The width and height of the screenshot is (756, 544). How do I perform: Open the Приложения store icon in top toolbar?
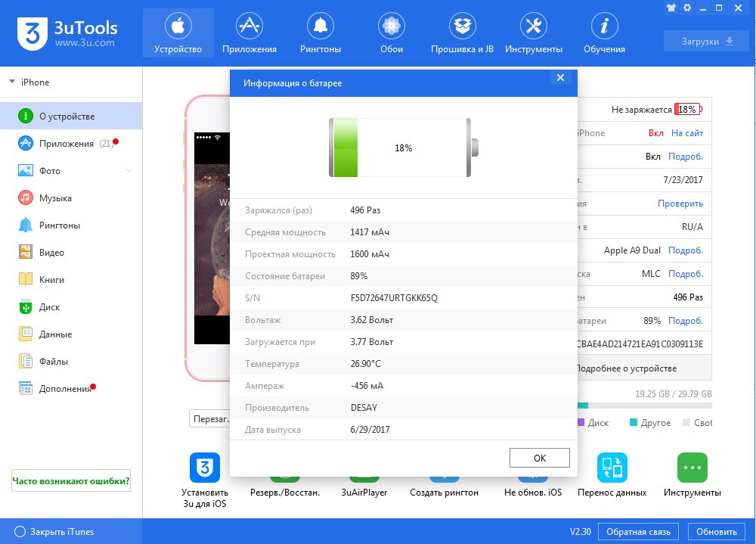(249, 33)
